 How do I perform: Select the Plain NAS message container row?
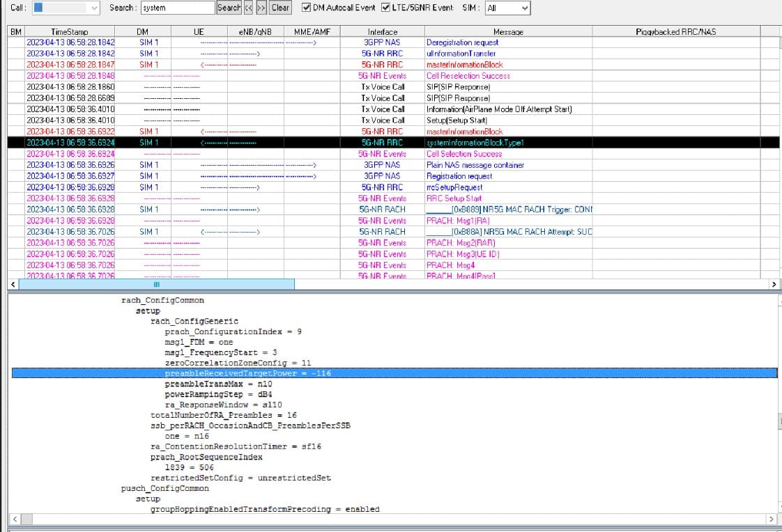393,165
